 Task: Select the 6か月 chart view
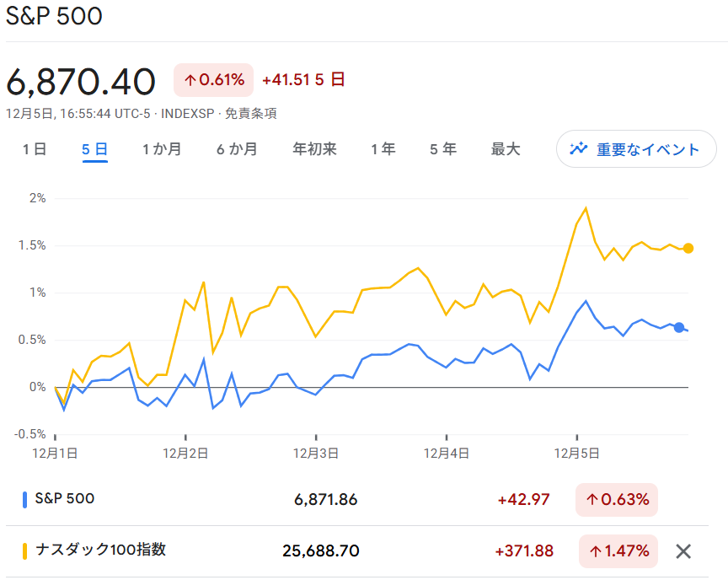(x=236, y=148)
